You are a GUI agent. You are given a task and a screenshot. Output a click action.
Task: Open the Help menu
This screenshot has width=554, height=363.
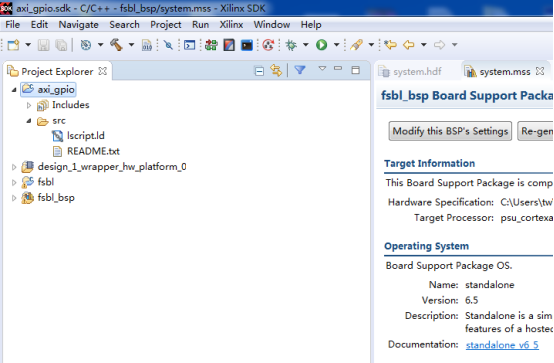pos(311,25)
